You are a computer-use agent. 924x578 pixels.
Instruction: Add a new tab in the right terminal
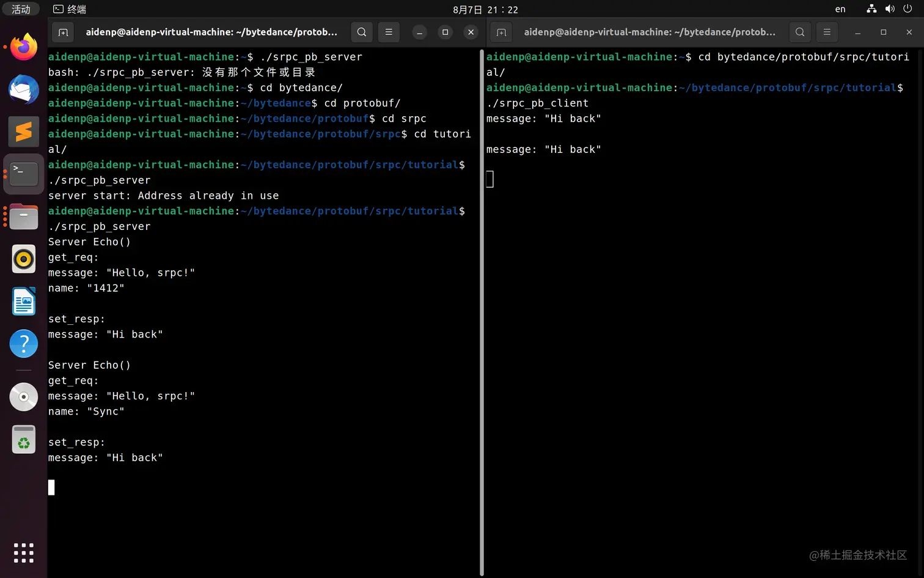tap(501, 32)
